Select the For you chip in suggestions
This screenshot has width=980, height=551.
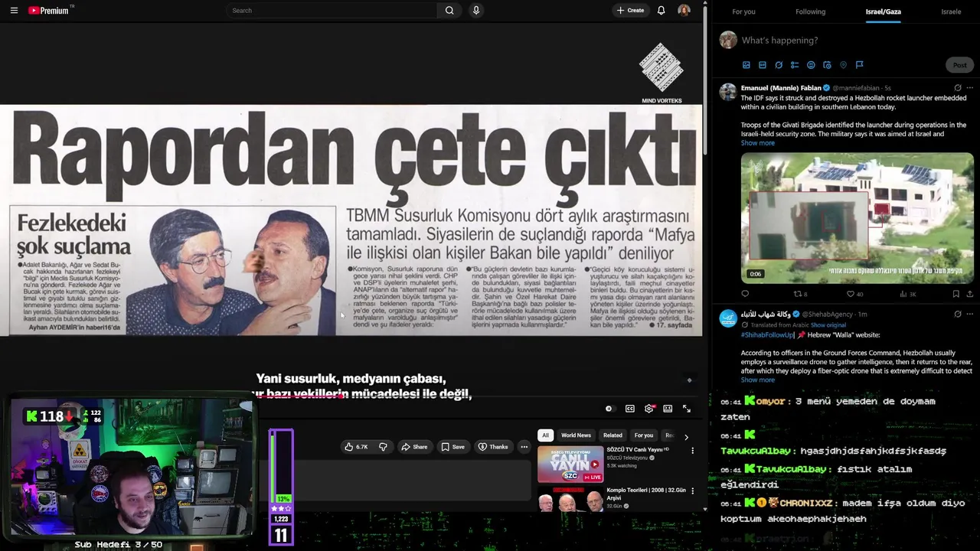(x=644, y=435)
